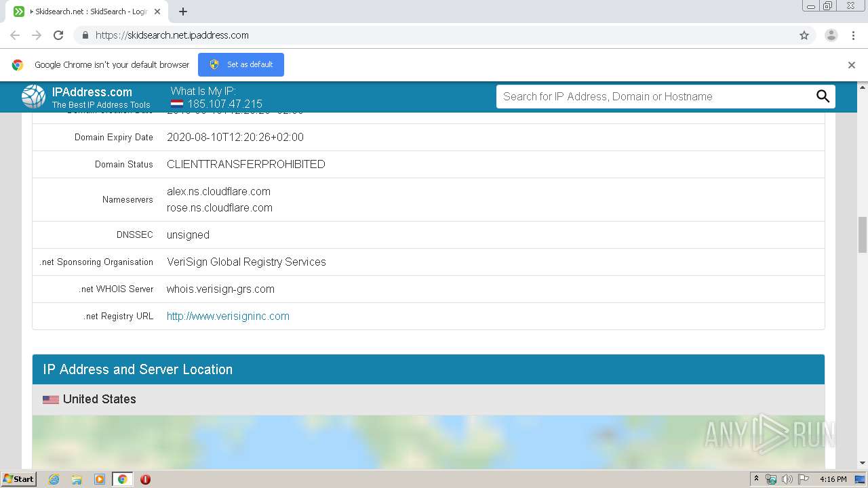Open the file explorer taskbar icon

tap(77, 479)
